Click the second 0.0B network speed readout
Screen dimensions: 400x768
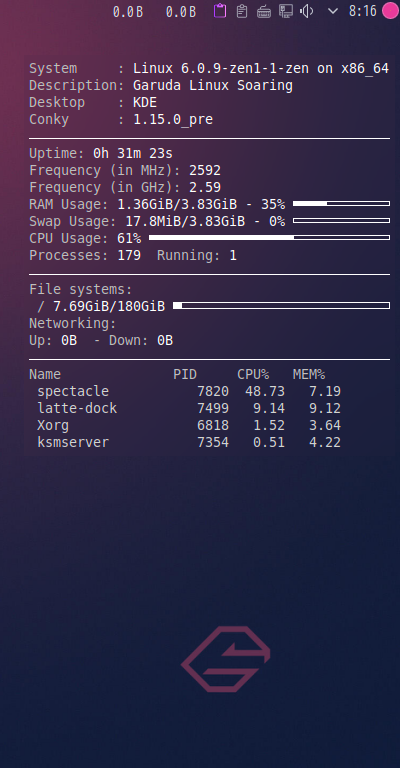point(181,12)
